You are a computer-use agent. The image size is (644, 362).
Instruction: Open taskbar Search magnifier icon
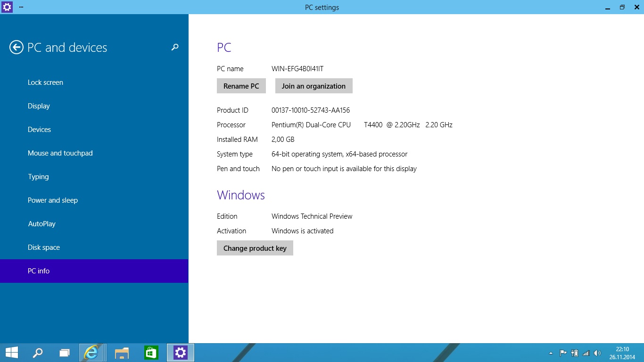point(38,353)
